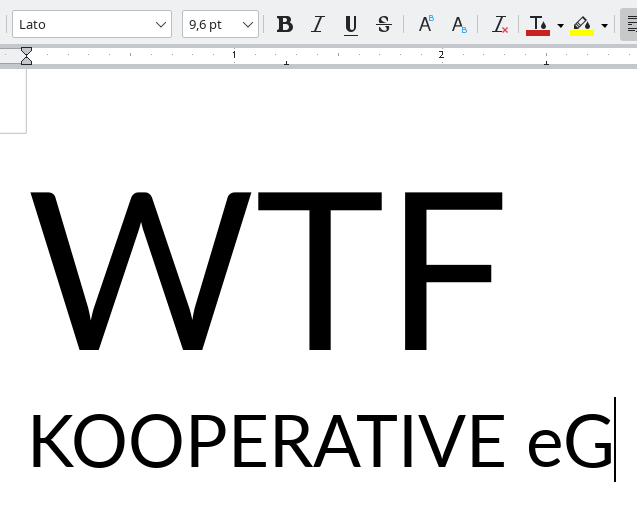Image resolution: width=637 pixels, height=519 pixels.
Task: Open highlighting color dropdown arrow
Action: 604,25
